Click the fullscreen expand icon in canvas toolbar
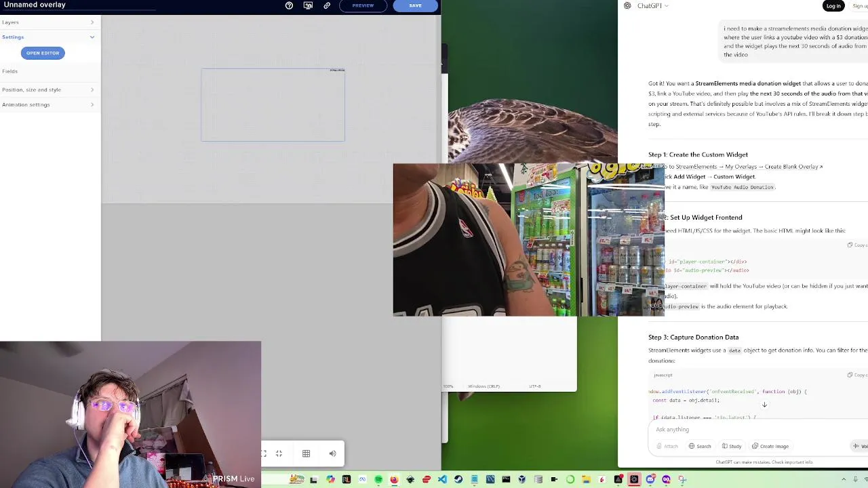868x488 pixels. point(264,453)
